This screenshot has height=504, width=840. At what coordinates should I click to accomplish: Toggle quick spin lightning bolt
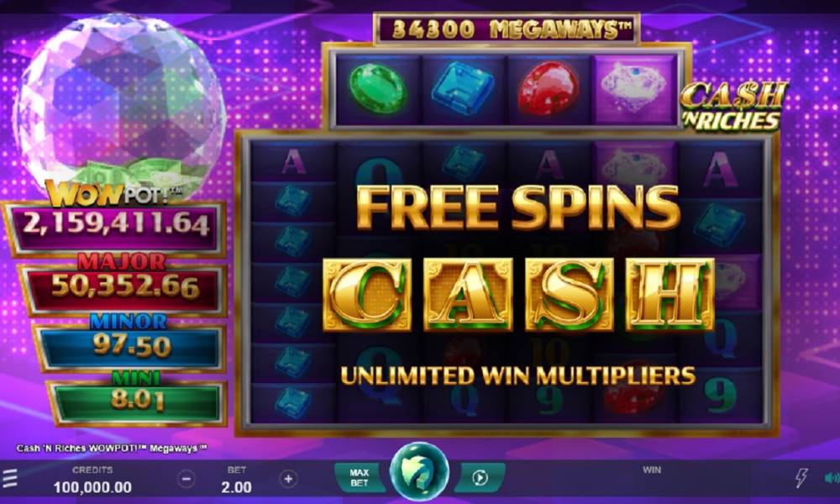pyautogui.click(x=801, y=477)
